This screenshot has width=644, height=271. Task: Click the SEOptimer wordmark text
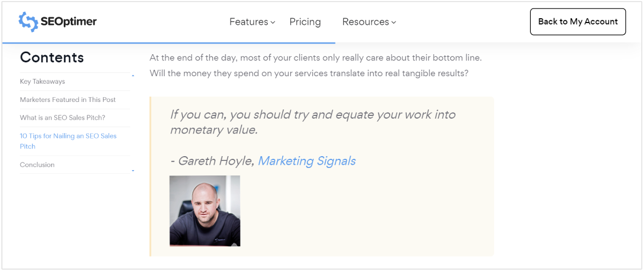tap(68, 22)
